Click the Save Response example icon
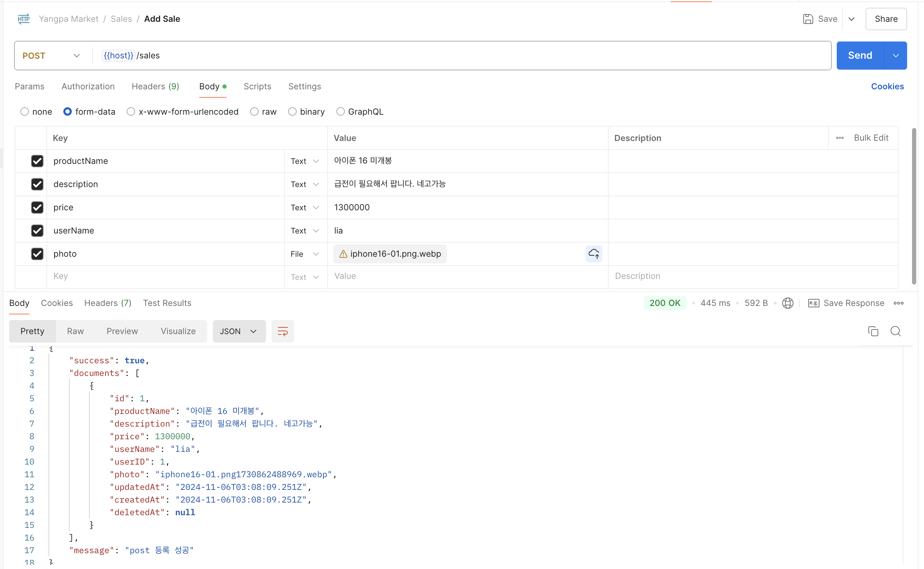The height and width of the screenshot is (569, 924). click(x=813, y=303)
